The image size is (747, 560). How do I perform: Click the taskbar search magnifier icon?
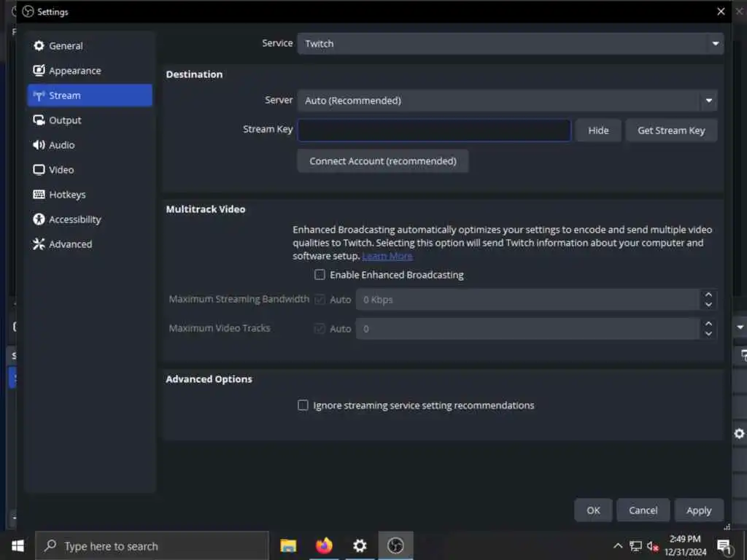50,545
